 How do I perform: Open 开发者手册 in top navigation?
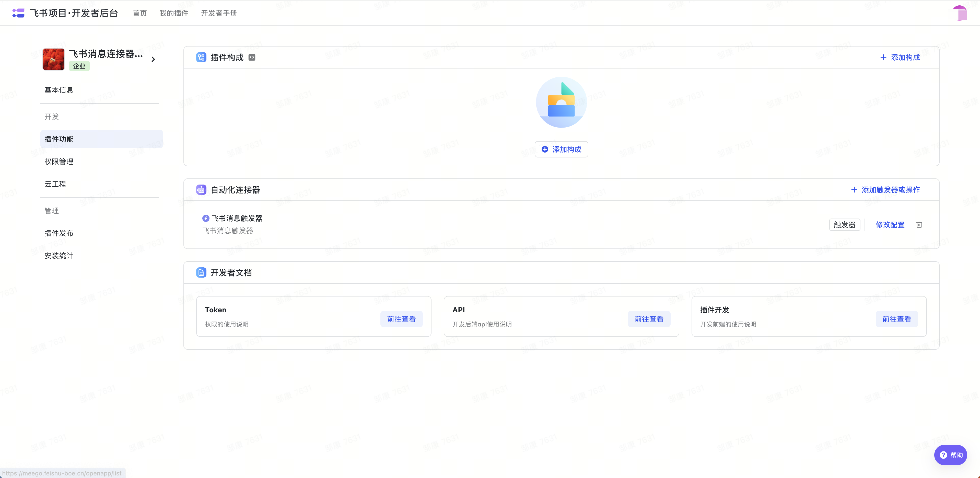pyautogui.click(x=219, y=13)
